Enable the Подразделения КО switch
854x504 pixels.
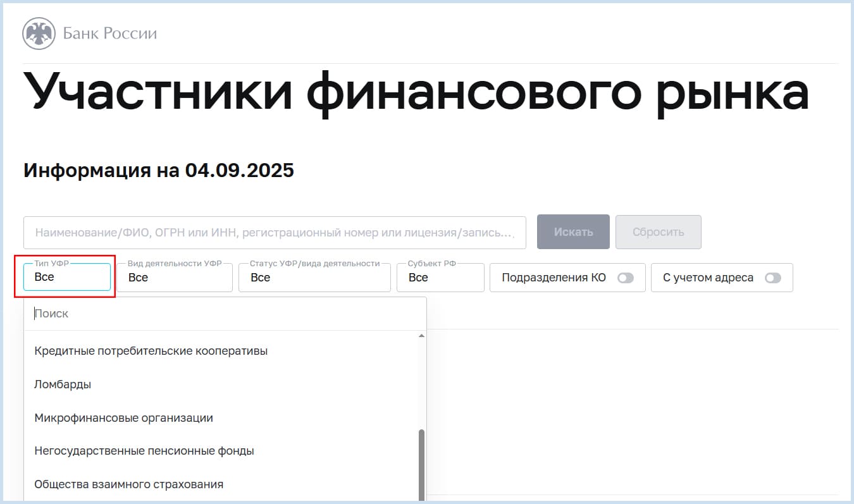pyautogui.click(x=625, y=278)
